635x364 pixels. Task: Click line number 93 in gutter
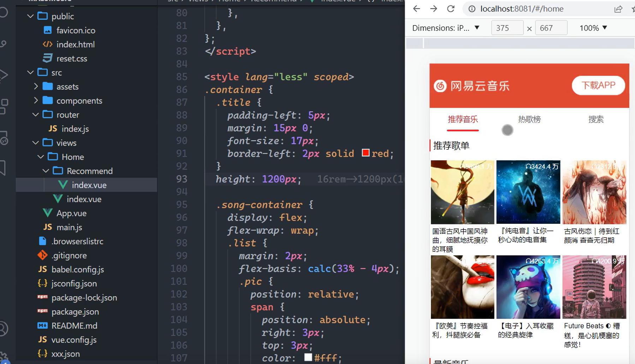click(x=182, y=179)
